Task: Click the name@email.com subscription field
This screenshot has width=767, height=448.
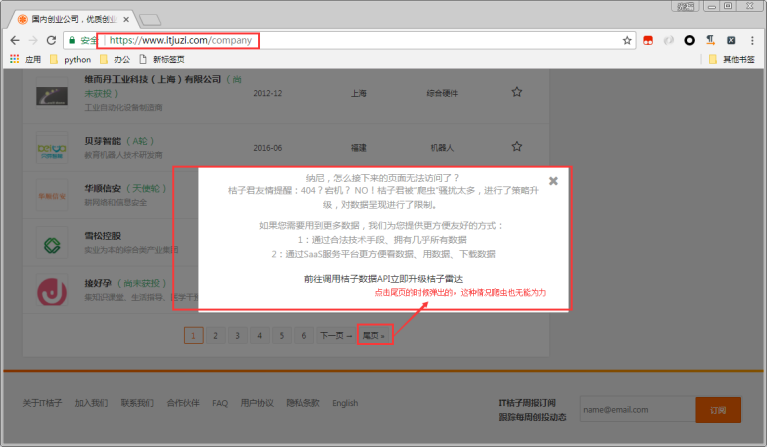Action: pyautogui.click(x=637, y=410)
